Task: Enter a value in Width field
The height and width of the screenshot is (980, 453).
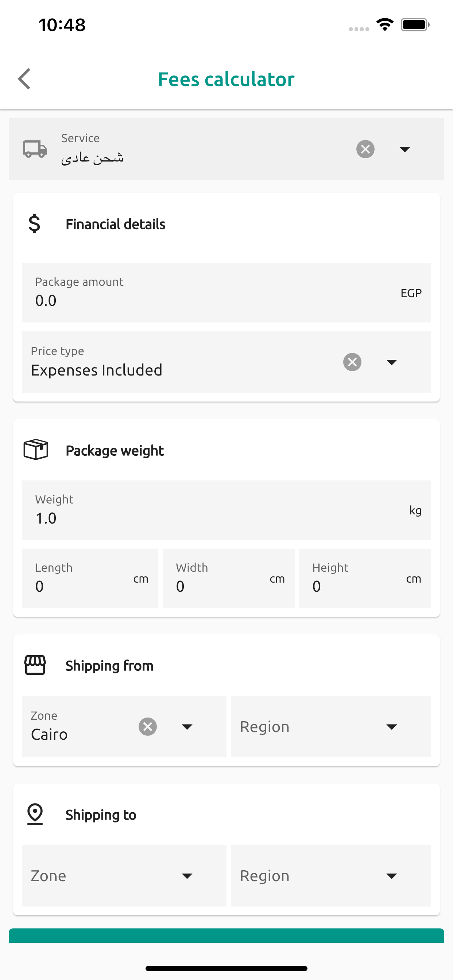Action: [x=221, y=586]
